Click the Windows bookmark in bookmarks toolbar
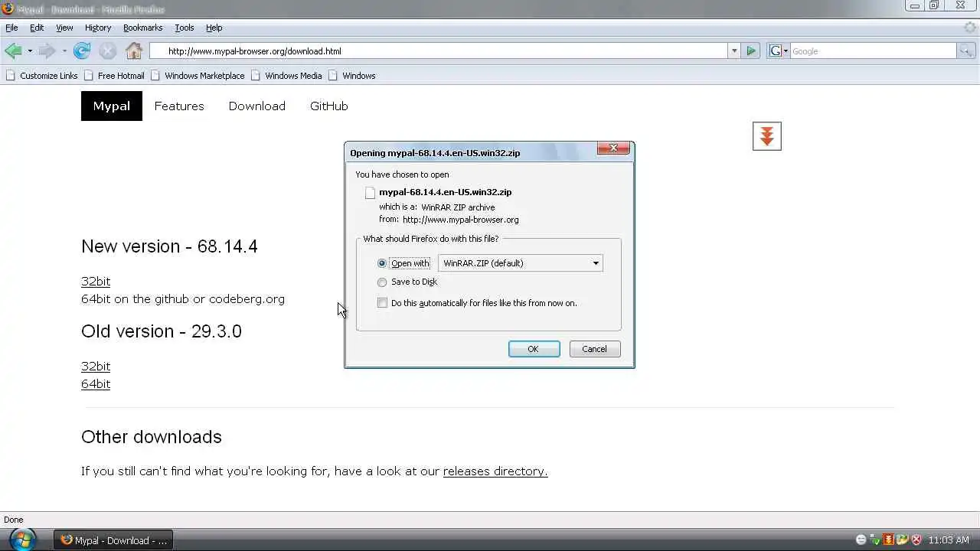The width and height of the screenshot is (980, 551). click(x=351, y=76)
